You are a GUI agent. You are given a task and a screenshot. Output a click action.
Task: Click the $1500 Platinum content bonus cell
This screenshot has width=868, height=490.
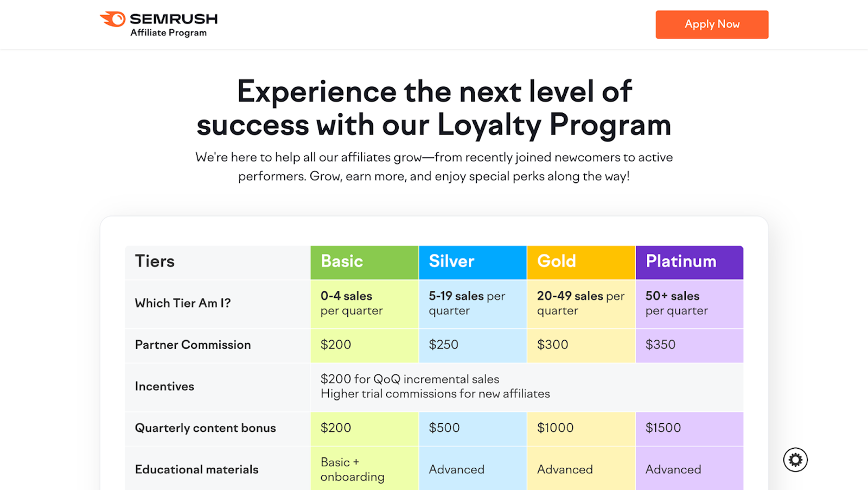[x=663, y=428]
